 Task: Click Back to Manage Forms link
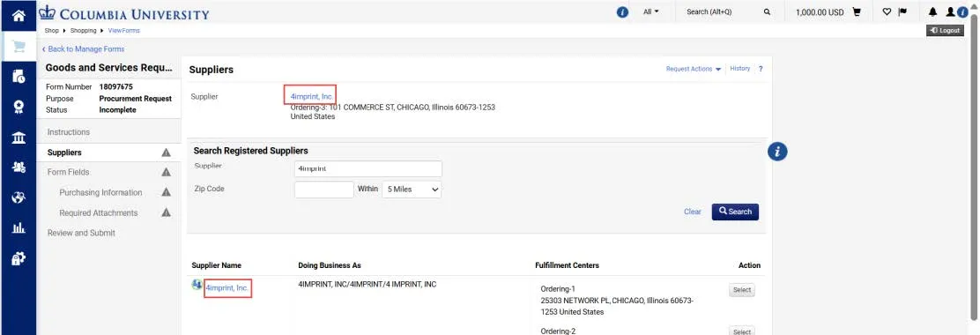pyautogui.click(x=83, y=48)
